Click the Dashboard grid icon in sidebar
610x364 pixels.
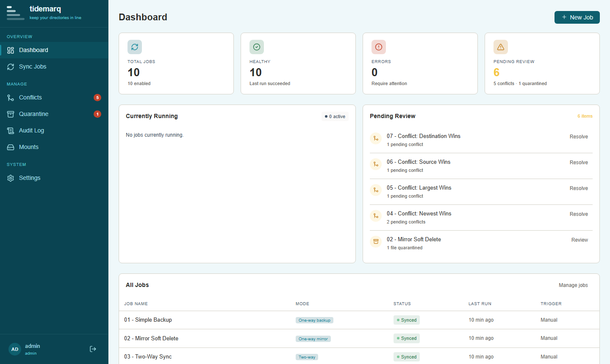point(11,50)
